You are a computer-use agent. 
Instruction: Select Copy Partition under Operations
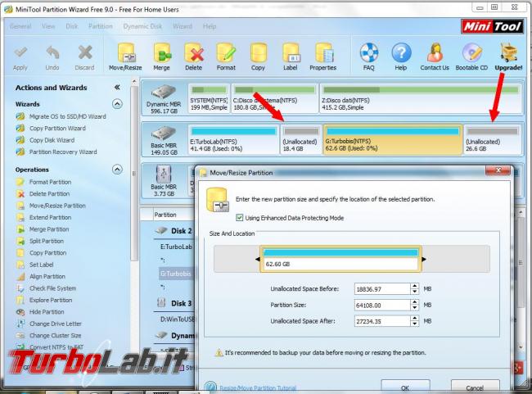(x=47, y=253)
